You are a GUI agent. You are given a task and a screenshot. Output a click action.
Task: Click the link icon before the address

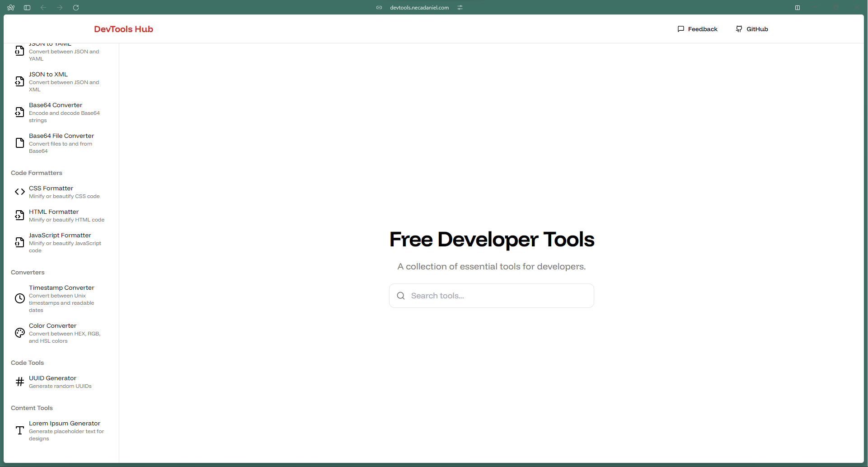[x=379, y=8]
